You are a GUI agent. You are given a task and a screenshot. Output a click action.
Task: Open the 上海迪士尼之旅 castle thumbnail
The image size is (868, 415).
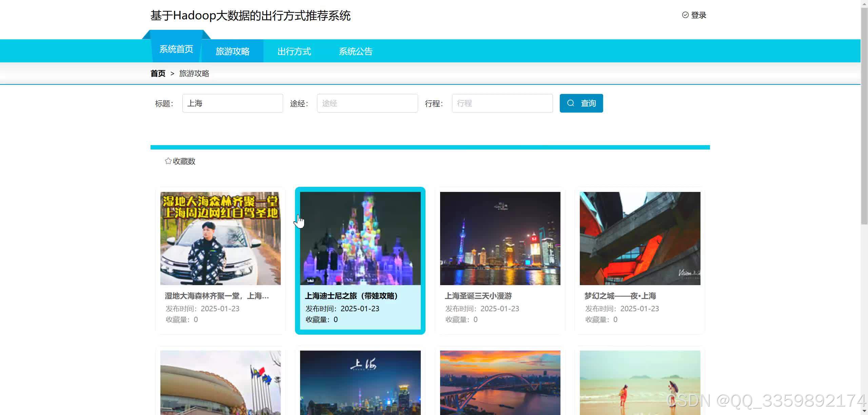360,238
